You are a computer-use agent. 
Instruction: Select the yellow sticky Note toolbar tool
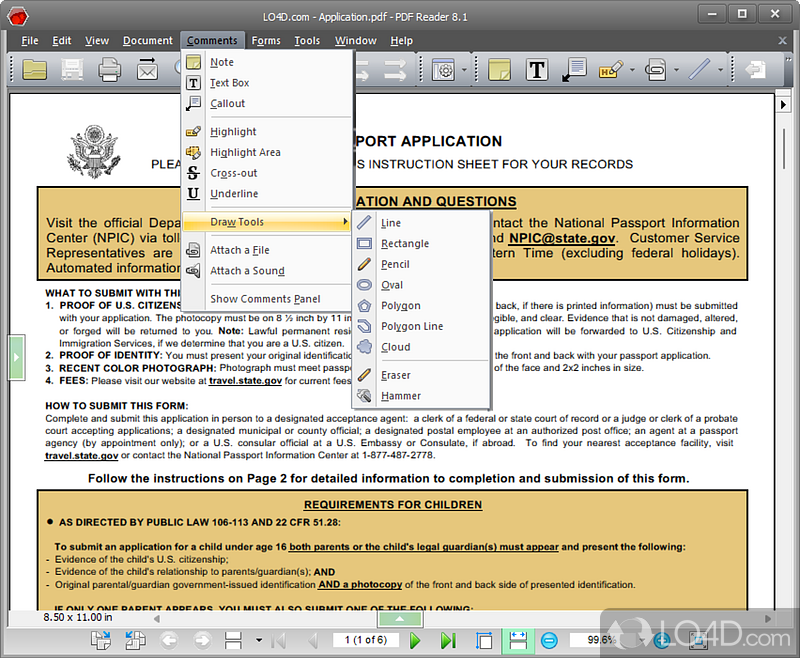(x=499, y=70)
